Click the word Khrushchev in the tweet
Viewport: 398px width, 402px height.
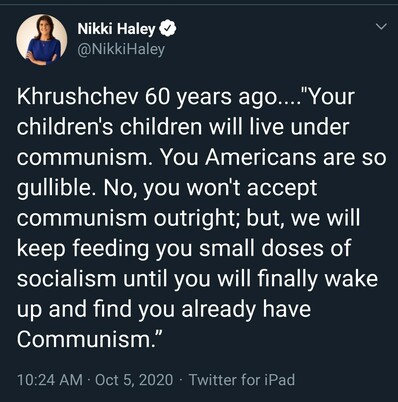78,97
